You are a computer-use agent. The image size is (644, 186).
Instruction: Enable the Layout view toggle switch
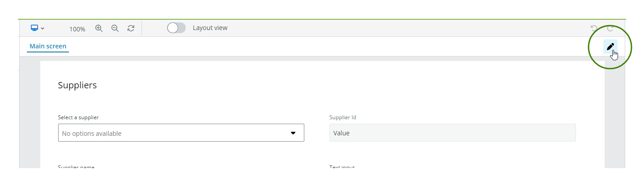tap(176, 28)
